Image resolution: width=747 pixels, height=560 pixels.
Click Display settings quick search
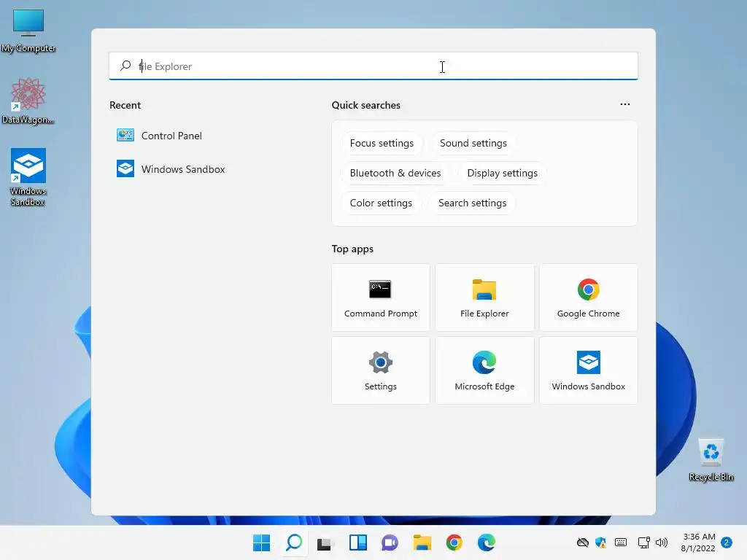pyautogui.click(x=502, y=174)
